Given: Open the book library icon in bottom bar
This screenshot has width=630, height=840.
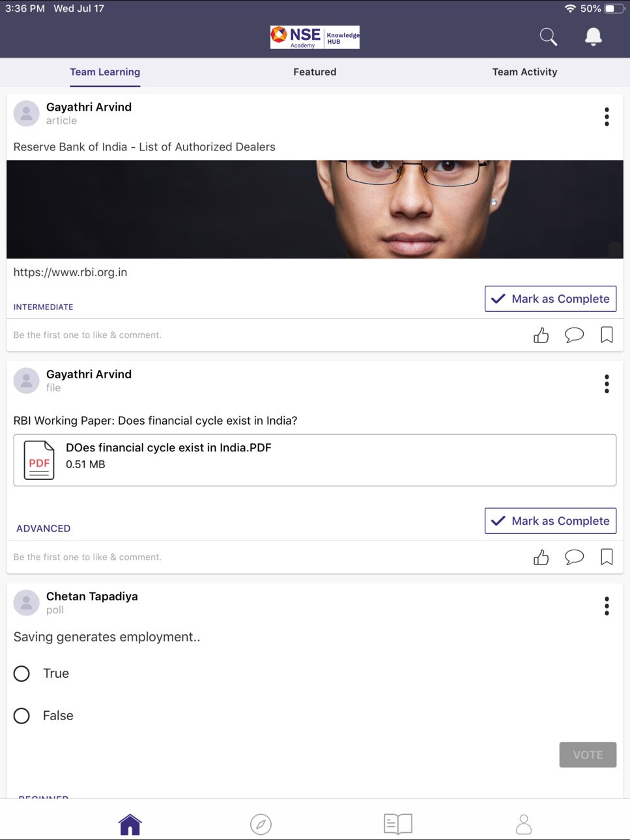Looking at the screenshot, I should pos(398,824).
